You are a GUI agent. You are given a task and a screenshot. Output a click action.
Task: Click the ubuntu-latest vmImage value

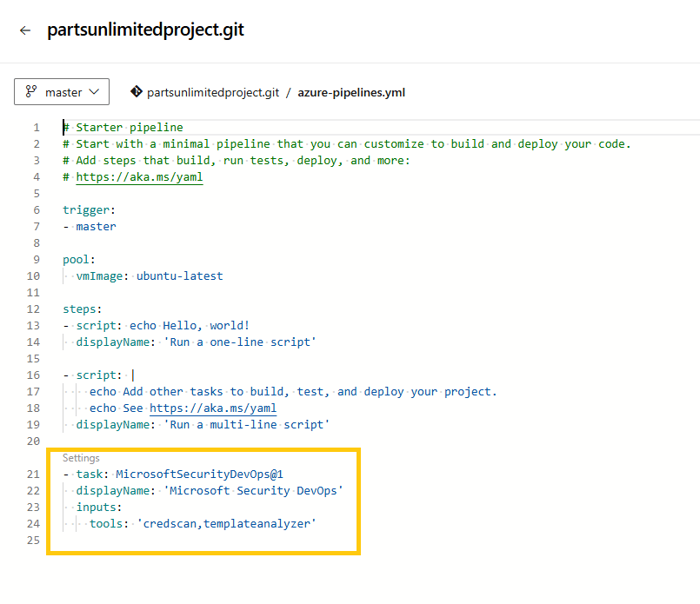[x=179, y=276]
